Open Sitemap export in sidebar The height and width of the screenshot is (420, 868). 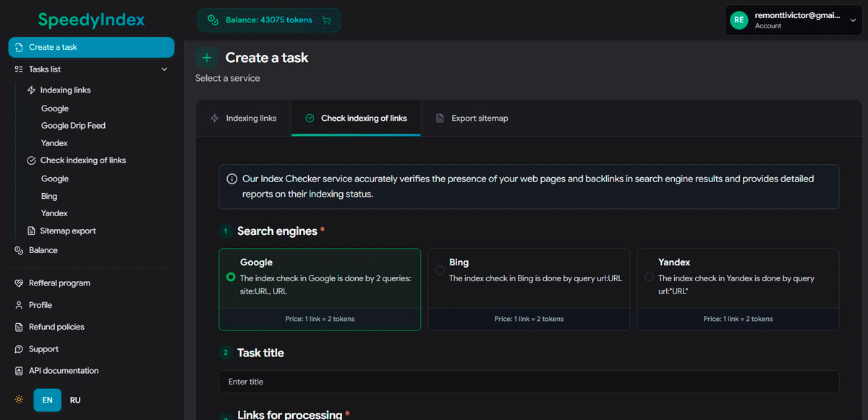pos(68,231)
